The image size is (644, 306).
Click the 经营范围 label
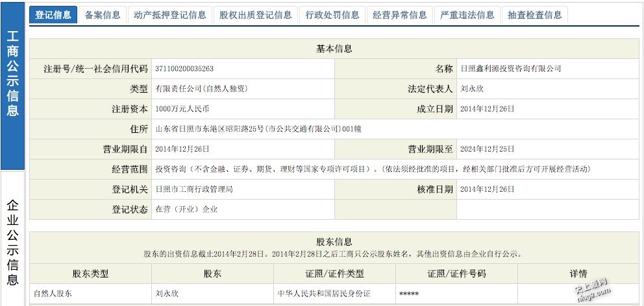tap(129, 169)
